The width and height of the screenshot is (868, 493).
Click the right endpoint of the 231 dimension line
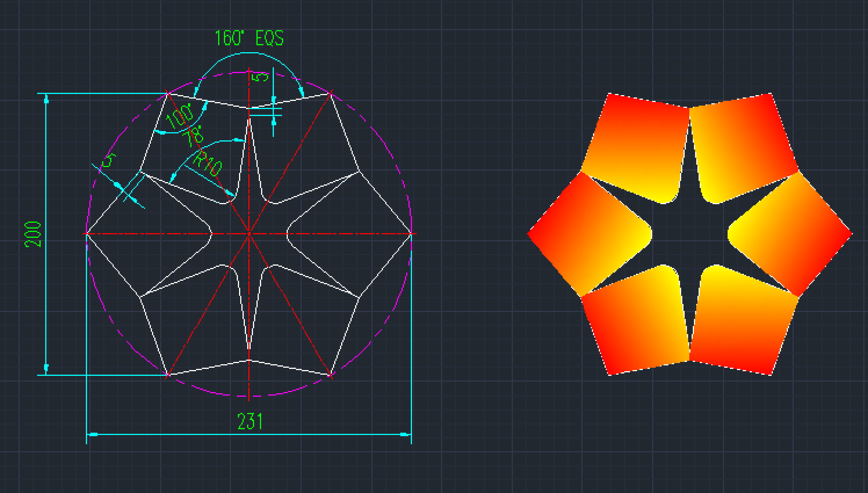(x=411, y=434)
